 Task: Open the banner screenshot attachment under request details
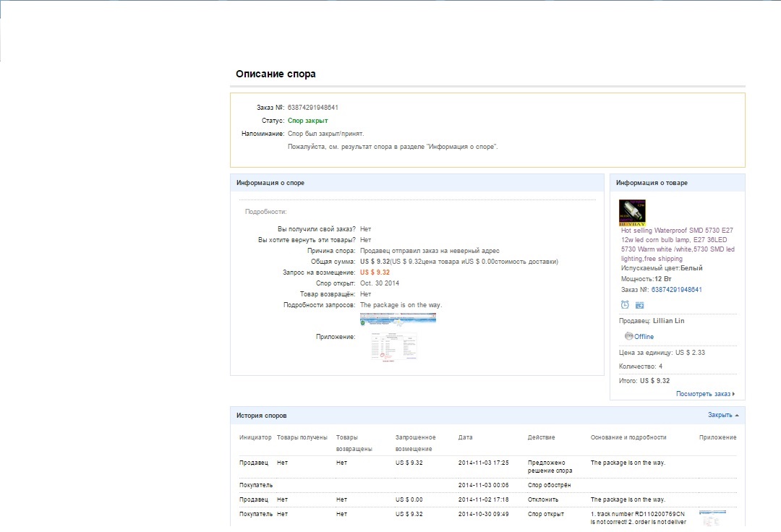(x=398, y=319)
